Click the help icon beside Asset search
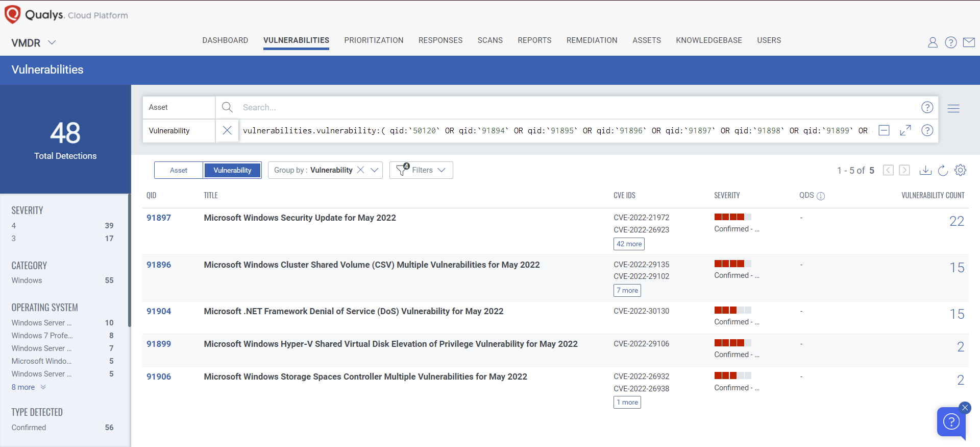Viewport: 980px width, 447px height. [927, 107]
